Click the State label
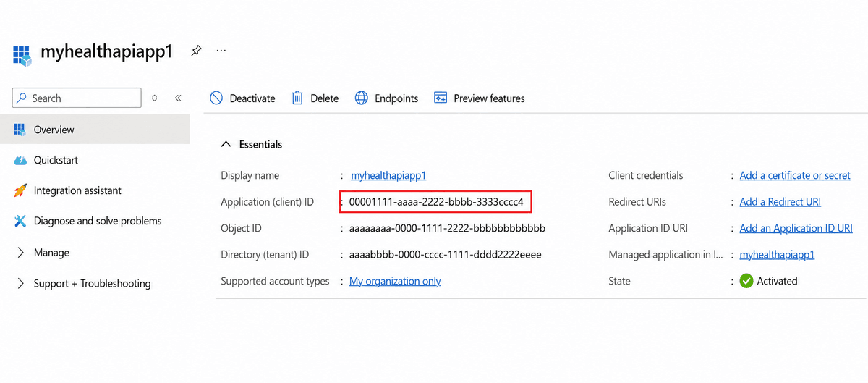Viewport: 868px width, 383px height. (x=619, y=281)
